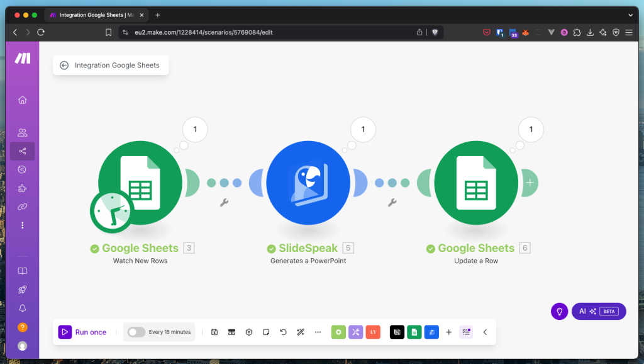Open the Every 15 minutes schedule setting
The height and width of the screenshot is (364, 644).
(170, 332)
